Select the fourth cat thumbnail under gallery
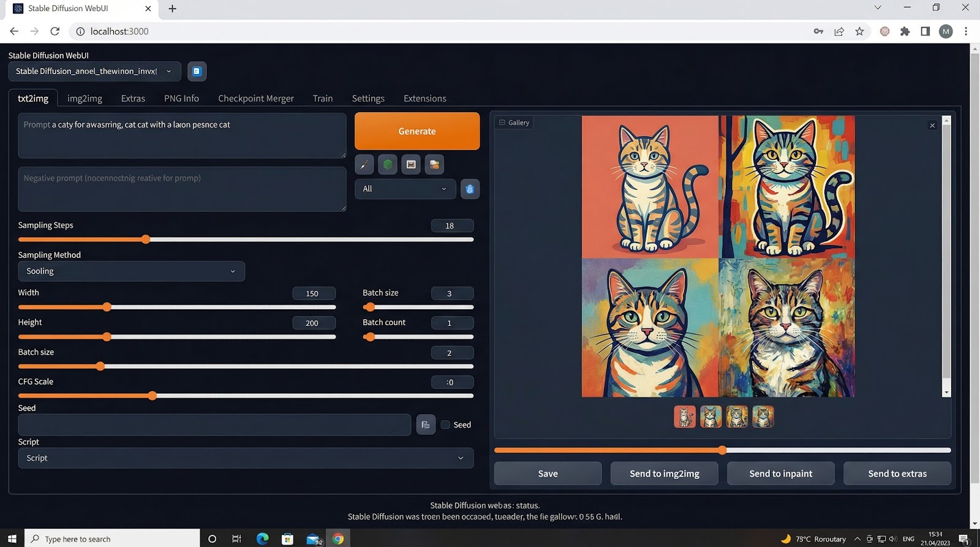The width and height of the screenshot is (980, 547). tap(763, 417)
